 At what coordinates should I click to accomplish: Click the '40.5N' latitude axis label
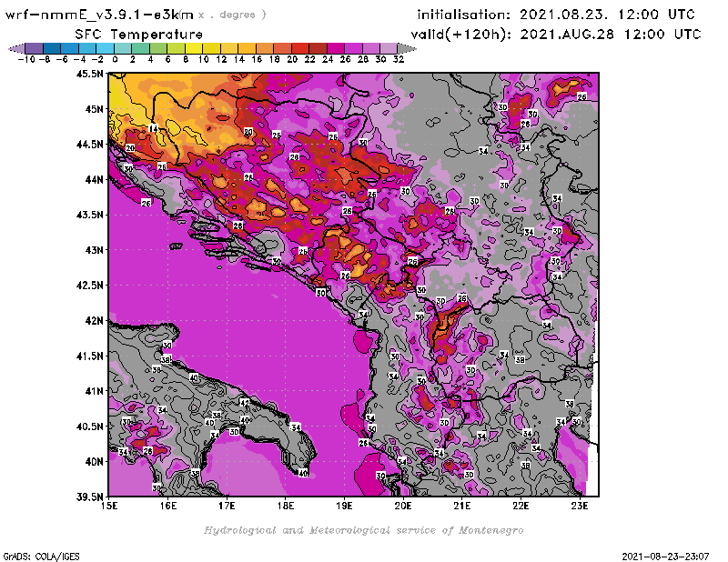90,427
